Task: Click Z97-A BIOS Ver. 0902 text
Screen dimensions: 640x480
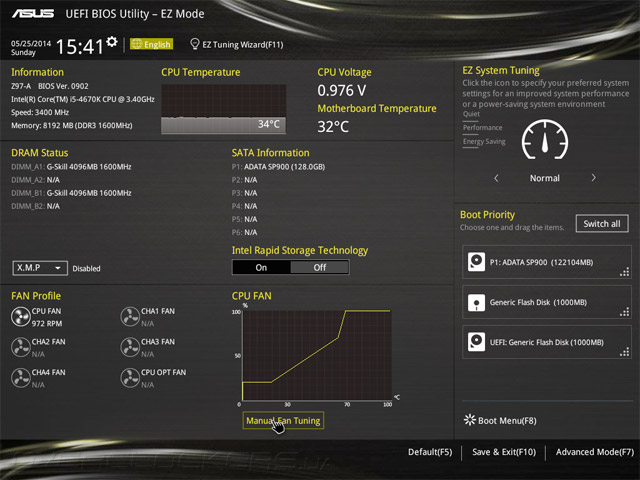Action: [50, 86]
